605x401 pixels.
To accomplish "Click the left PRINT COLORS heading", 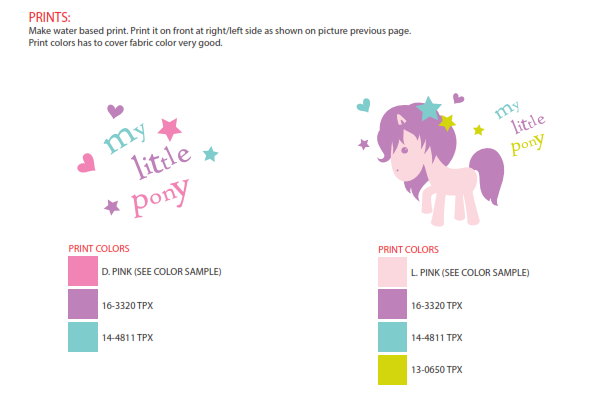I will coord(99,249).
